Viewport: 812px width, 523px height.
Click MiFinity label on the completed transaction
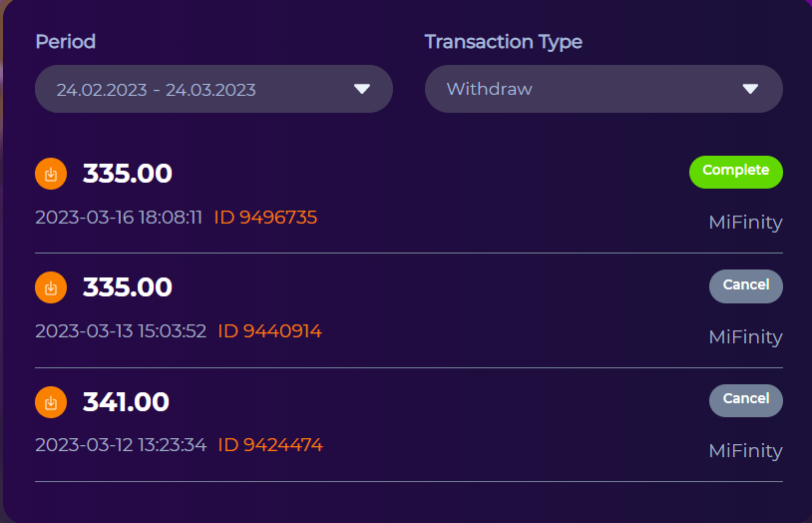pos(745,223)
